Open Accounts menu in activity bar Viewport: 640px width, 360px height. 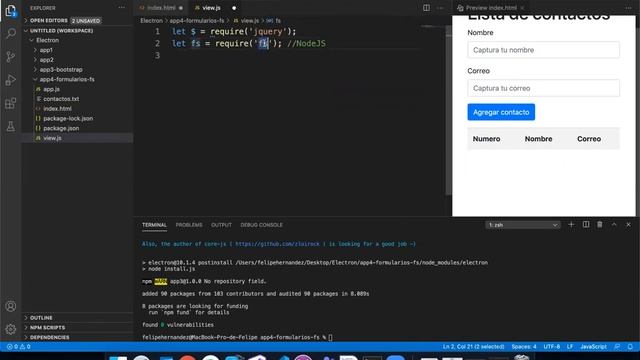tap(11, 306)
